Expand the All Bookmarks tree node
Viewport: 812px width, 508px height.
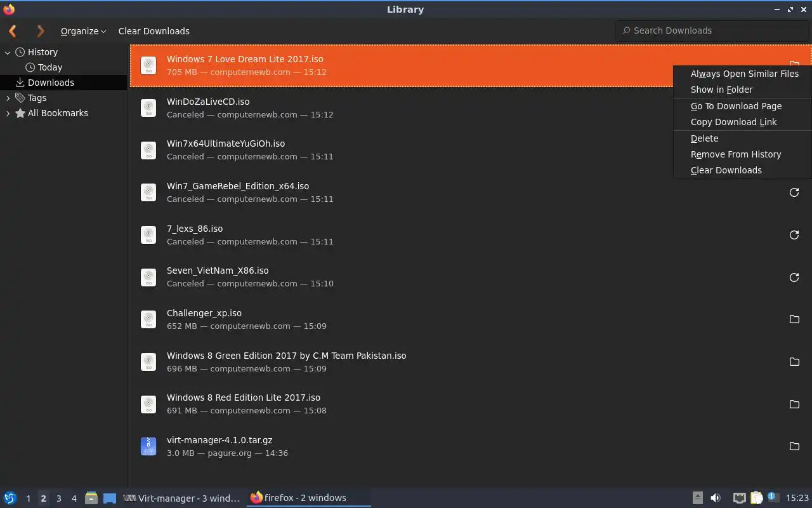click(x=8, y=113)
